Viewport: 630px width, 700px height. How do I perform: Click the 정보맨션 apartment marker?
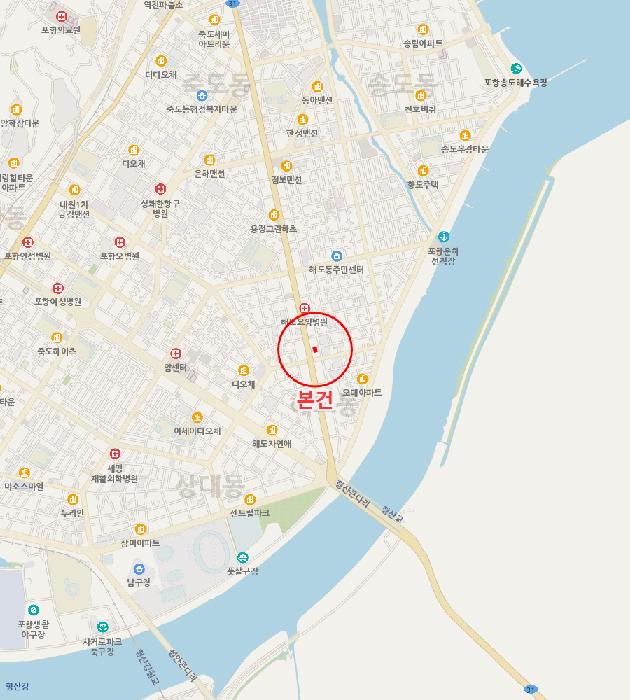pyautogui.click(x=287, y=166)
